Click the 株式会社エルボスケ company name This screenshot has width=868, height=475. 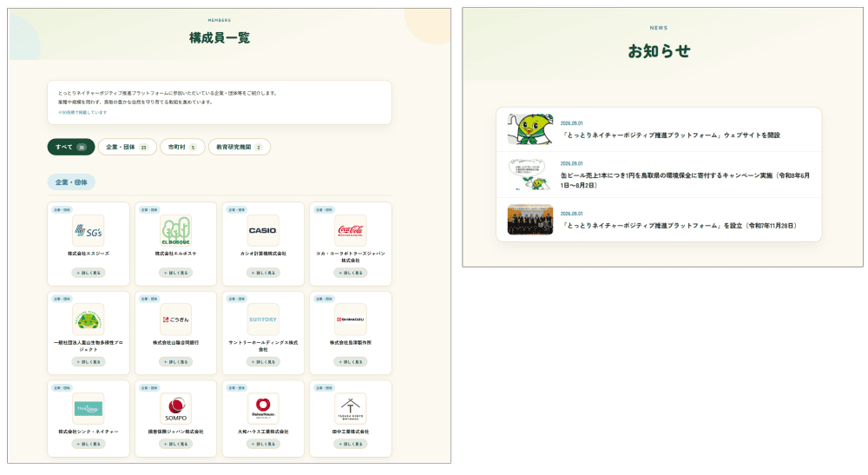[x=175, y=254]
